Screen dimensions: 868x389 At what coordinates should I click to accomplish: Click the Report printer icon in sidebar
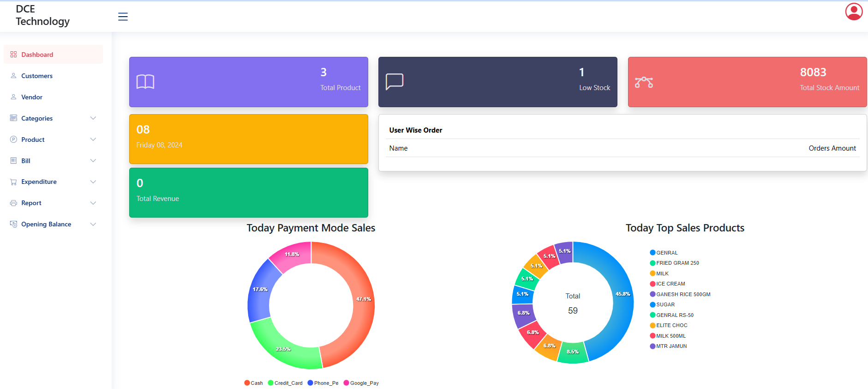point(13,203)
